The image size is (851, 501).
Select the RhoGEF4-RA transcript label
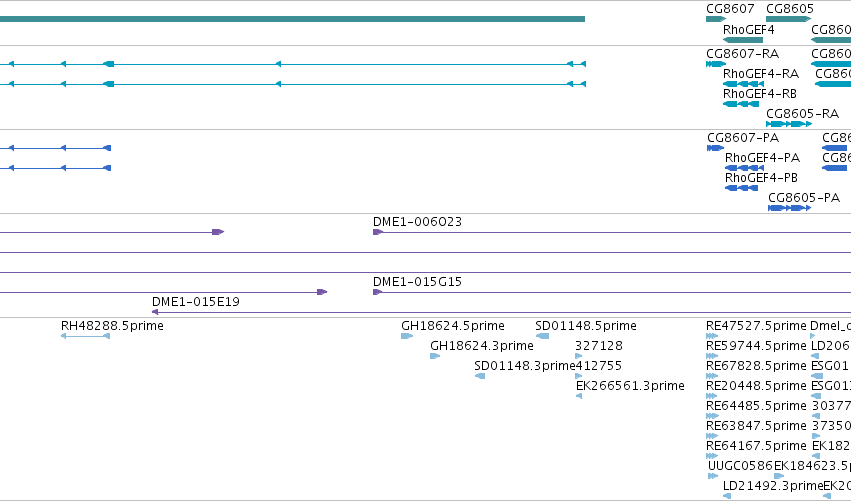coord(761,74)
